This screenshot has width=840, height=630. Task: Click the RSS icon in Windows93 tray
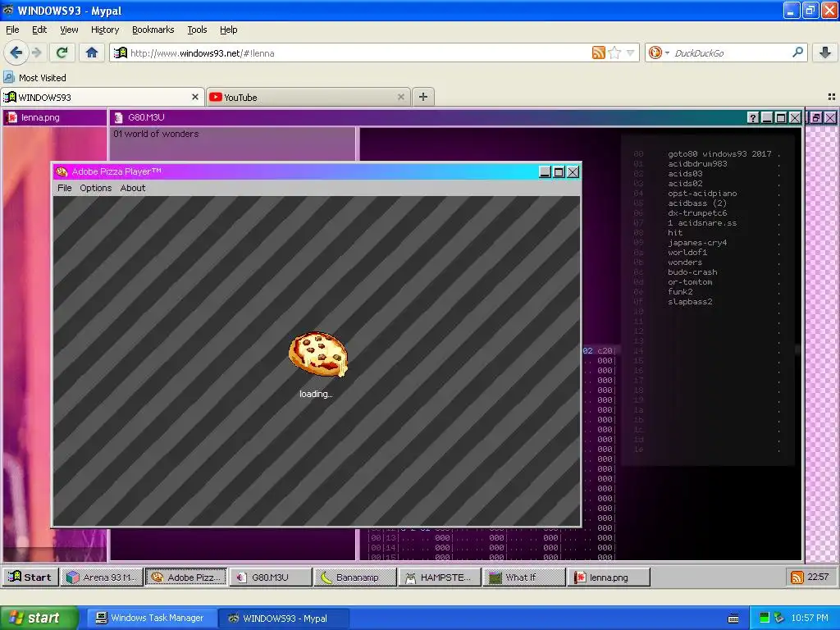click(x=797, y=577)
